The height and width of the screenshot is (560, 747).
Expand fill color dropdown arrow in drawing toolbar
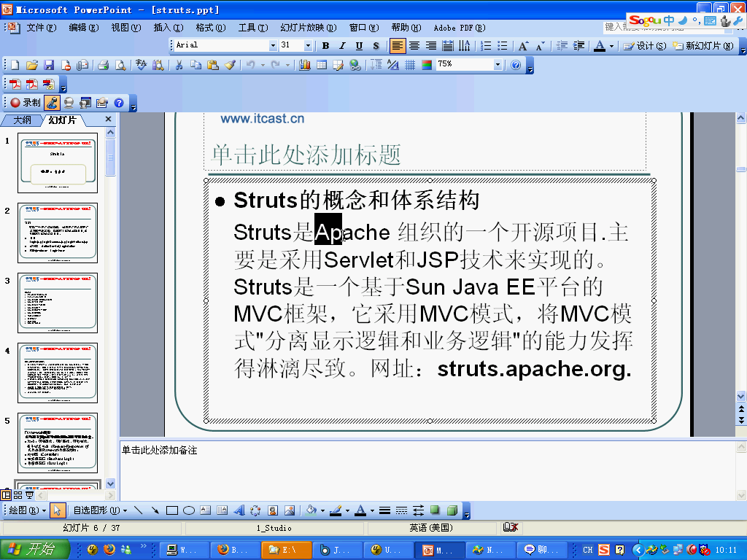pyautogui.click(x=322, y=511)
